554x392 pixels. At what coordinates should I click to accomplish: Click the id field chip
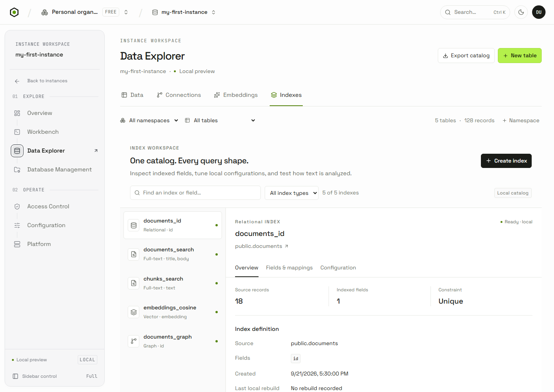(295, 359)
